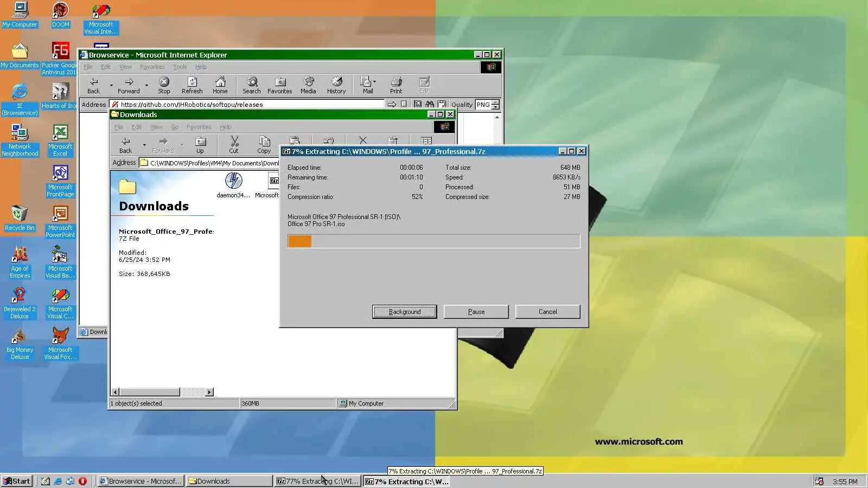Click Up in Downloads window toolbar
The image size is (868, 488).
pos(200,145)
